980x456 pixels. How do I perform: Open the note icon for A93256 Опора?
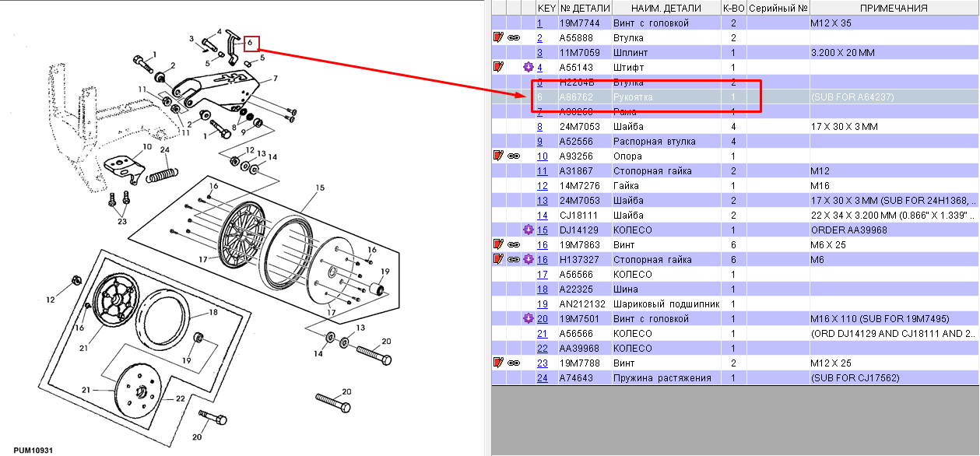(x=498, y=156)
